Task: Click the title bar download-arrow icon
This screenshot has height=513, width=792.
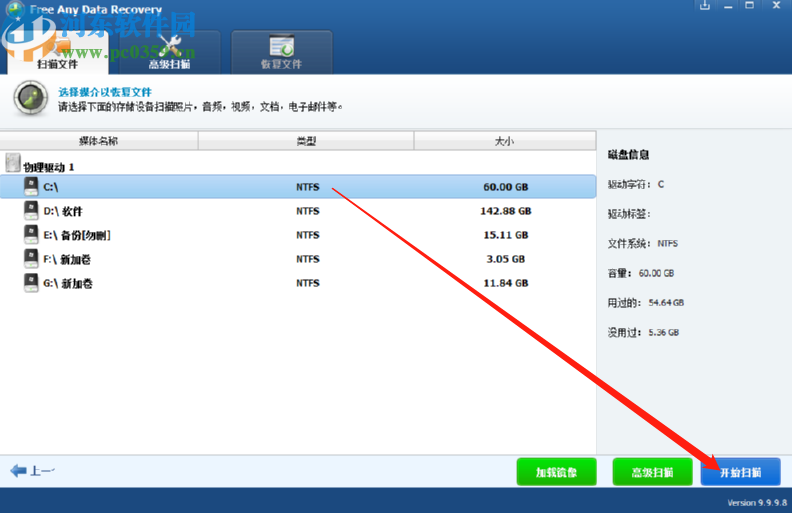Action: pos(705,6)
